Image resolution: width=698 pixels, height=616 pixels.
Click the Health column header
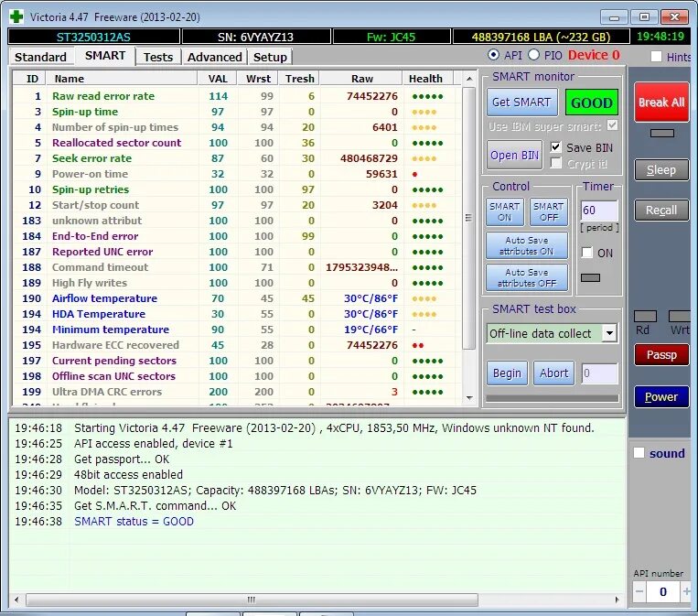[427, 79]
